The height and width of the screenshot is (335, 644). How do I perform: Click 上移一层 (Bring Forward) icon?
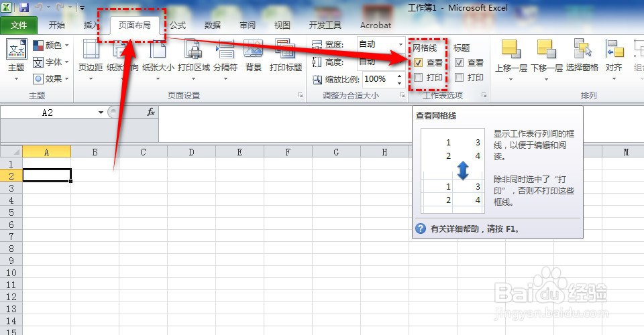click(511, 49)
